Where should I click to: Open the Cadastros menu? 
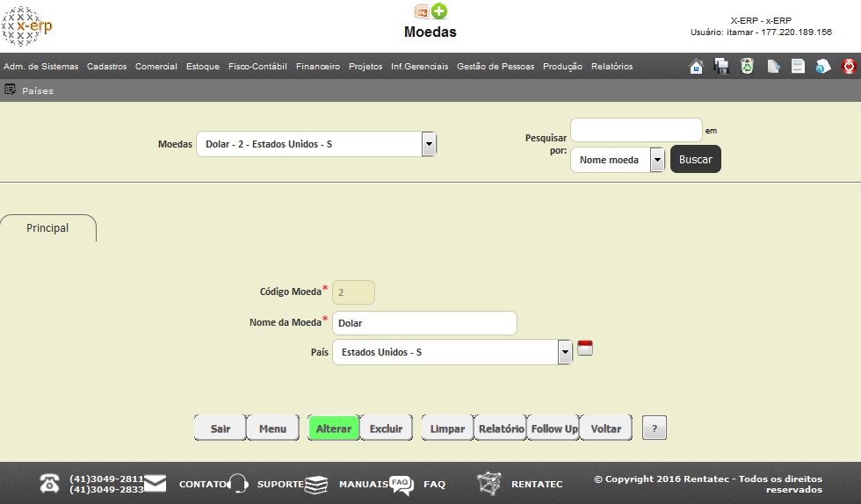tap(106, 67)
